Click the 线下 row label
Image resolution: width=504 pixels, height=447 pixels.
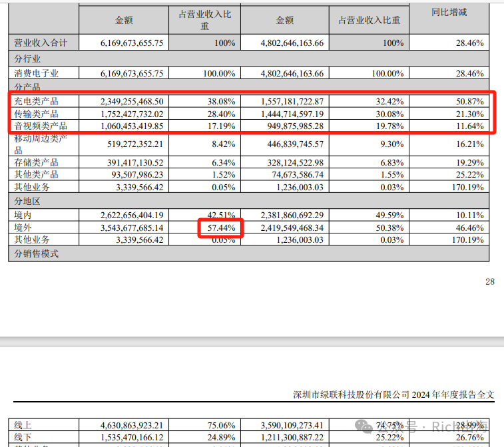[x=23, y=438]
